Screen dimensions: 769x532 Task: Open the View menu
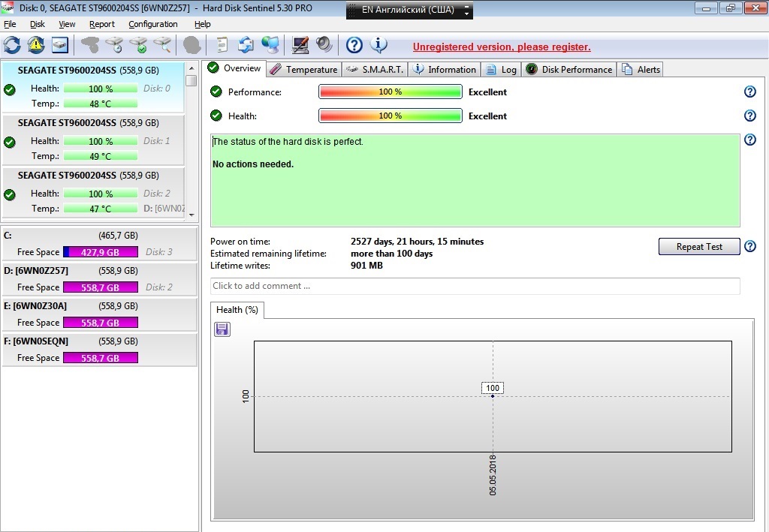coord(67,24)
